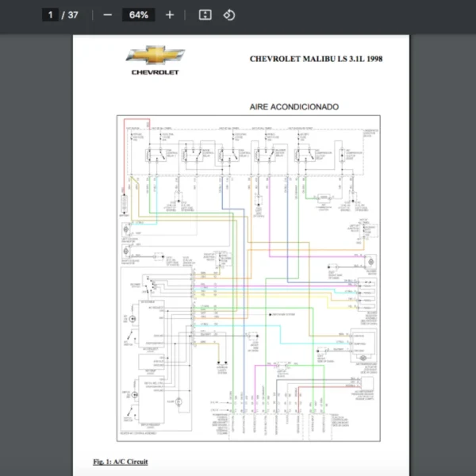This screenshot has width=476, height=476.
Task: Click the 'CHEVROLET MALIBU LS 3.1L 1998' title
Action: pyautogui.click(x=316, y=59)
